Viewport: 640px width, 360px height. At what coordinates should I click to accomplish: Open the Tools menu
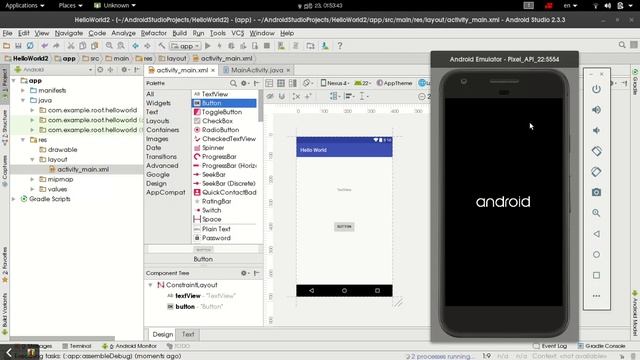tap(218, 33)
